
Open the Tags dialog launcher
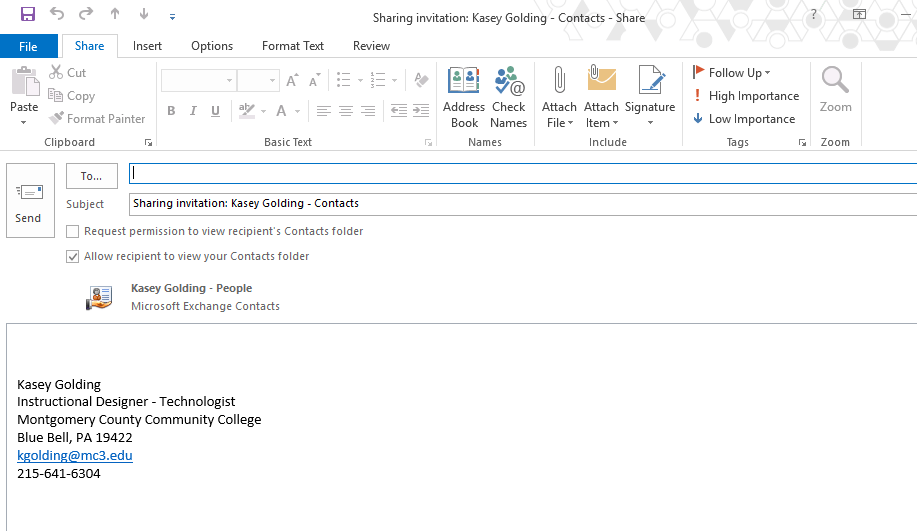pyautogui.click(x=802, y=143)
